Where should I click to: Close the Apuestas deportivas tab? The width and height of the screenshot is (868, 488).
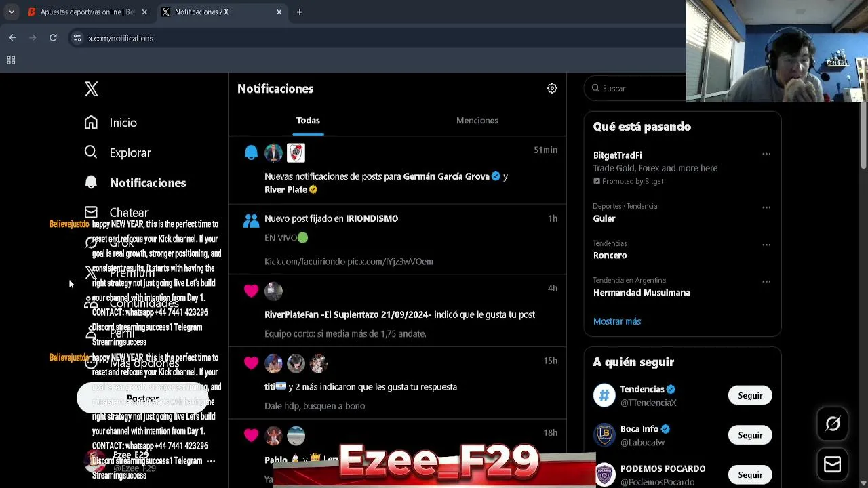[x=144, y=12]
